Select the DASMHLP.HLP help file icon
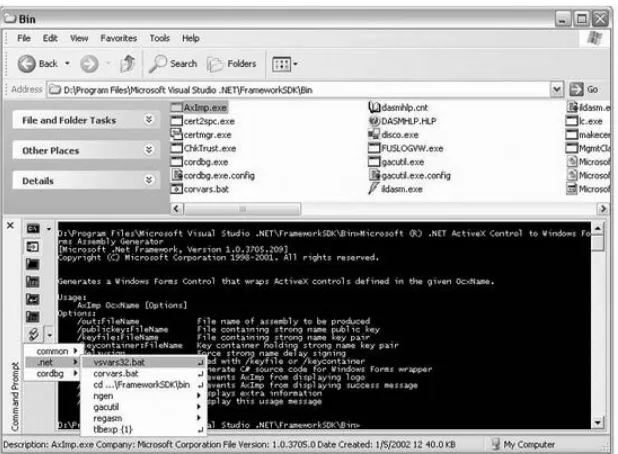Image resolution: width=618 pixels, height=454 pixels. click(374, 121)
